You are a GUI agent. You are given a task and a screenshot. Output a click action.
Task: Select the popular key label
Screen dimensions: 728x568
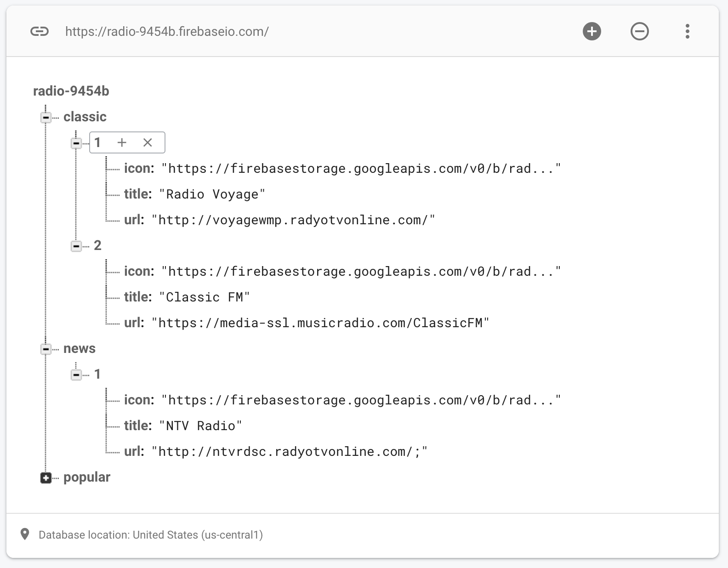87,477
